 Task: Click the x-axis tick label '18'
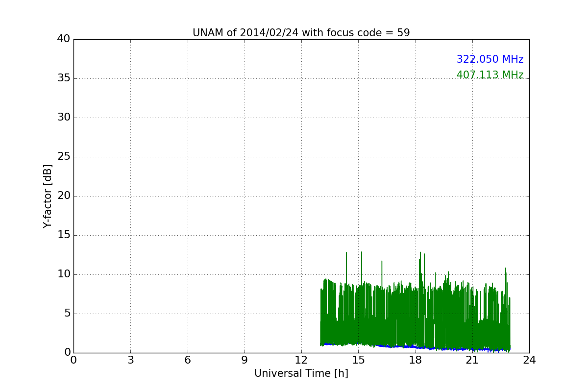(x=415, y=360)
